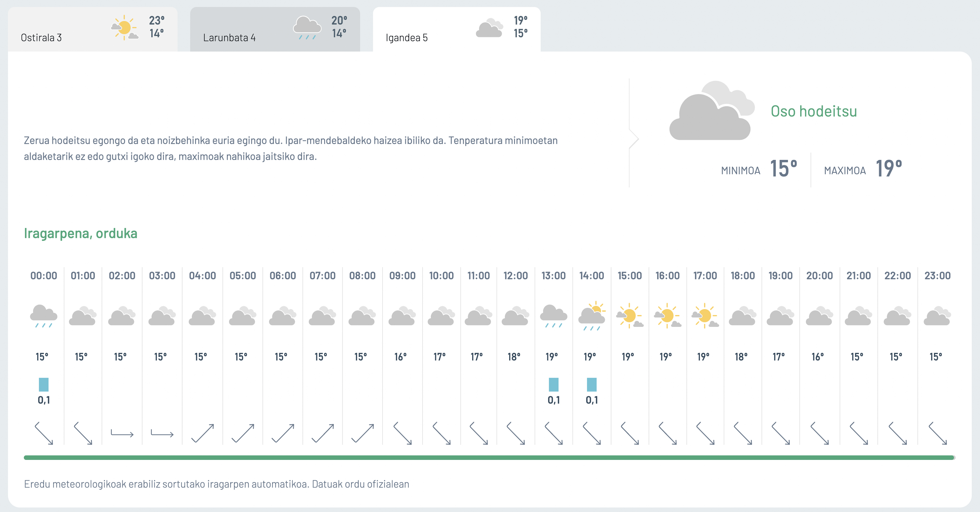Click the wind arrow under 23:00

coord(937,433)
